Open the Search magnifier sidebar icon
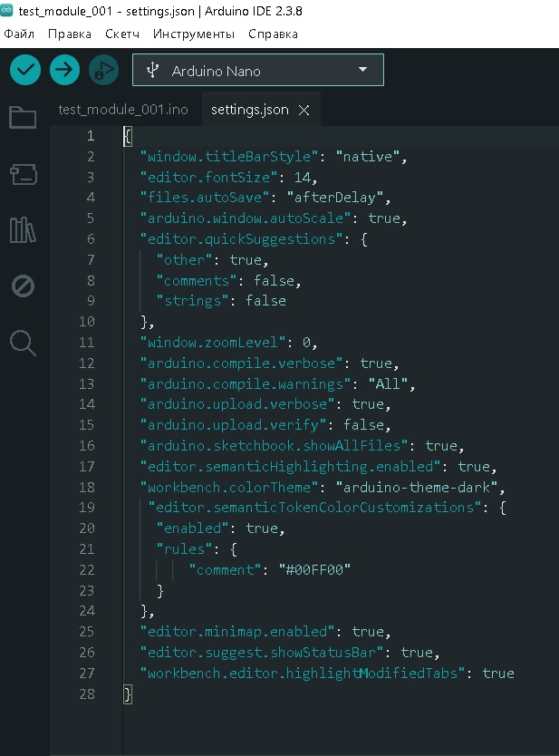 coord(23,343)
